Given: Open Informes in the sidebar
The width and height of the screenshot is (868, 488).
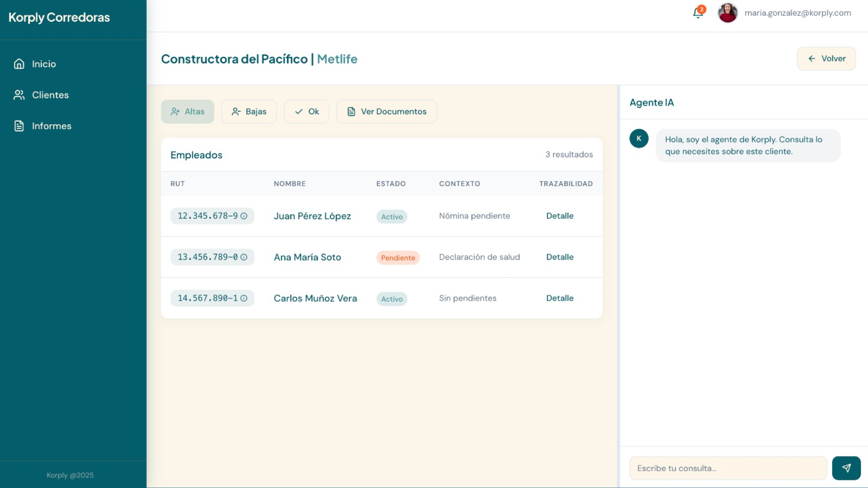Looking at the screenshot, I should click(x=51, y=126).
